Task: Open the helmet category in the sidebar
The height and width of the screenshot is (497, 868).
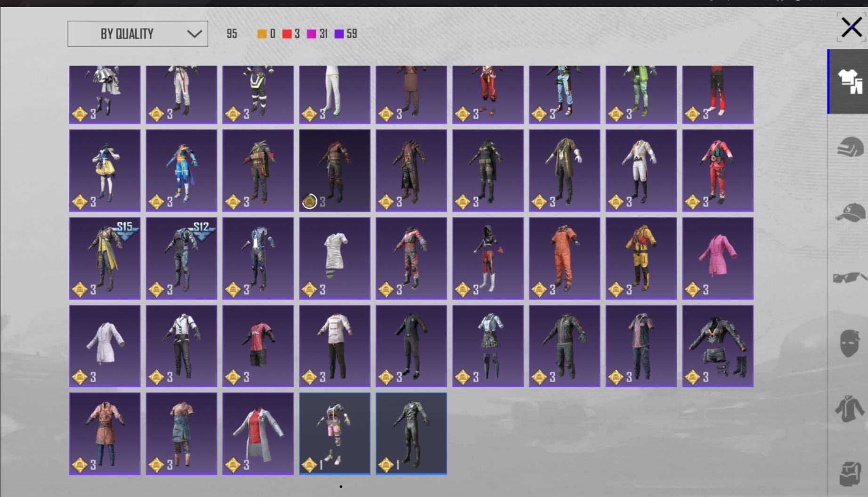Action: coord(850,147)
